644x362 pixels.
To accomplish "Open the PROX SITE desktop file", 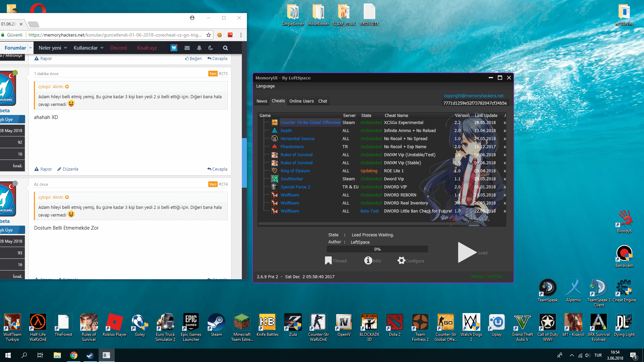I will (369, 15).
